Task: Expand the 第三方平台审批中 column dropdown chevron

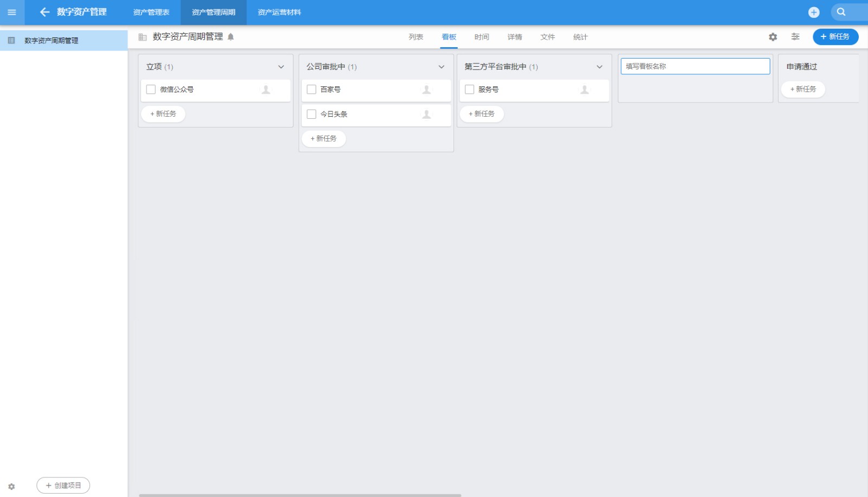Action: pyautogui.click(x=599, y=67)
